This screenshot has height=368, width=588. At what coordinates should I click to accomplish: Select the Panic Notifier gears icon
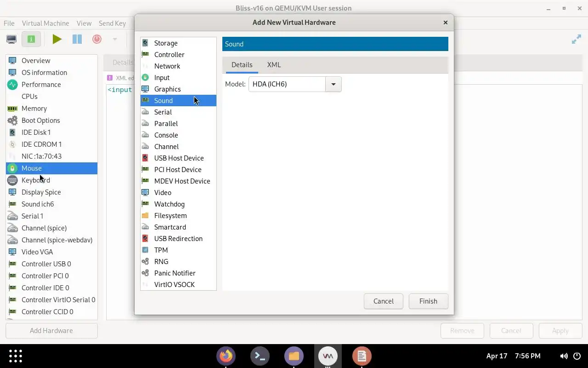(145, 273)
